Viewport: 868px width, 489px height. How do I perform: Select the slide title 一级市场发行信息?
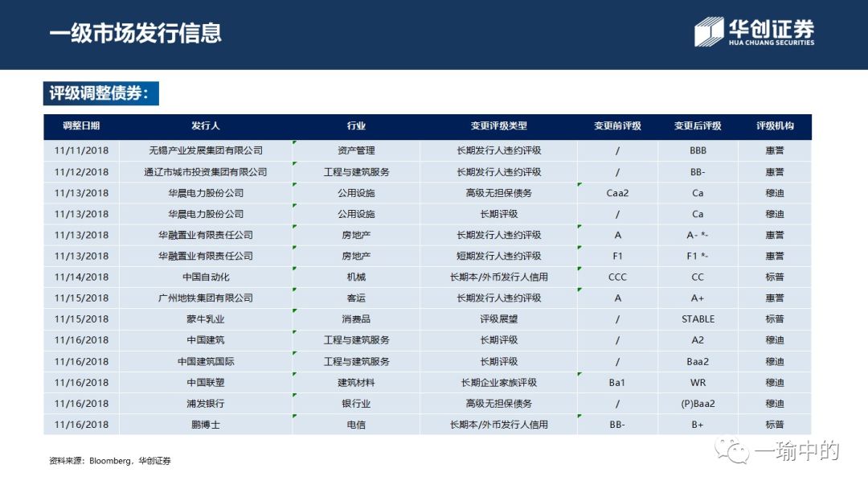136,33
